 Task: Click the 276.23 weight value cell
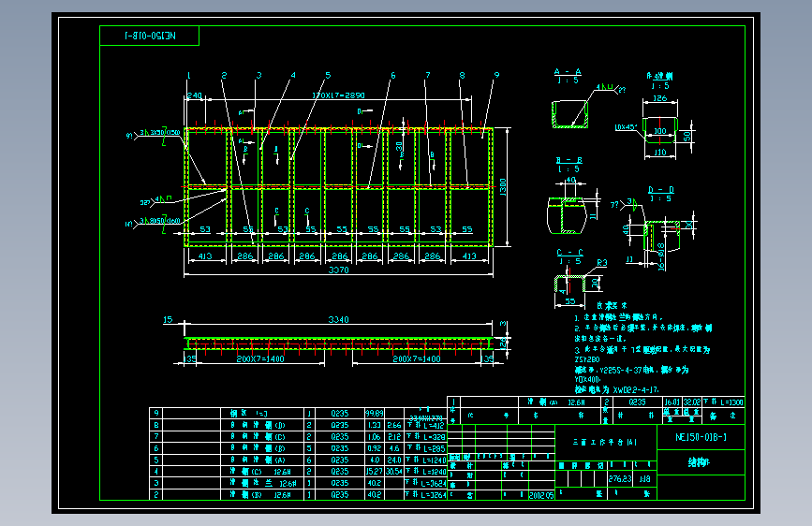click(620, 479)
